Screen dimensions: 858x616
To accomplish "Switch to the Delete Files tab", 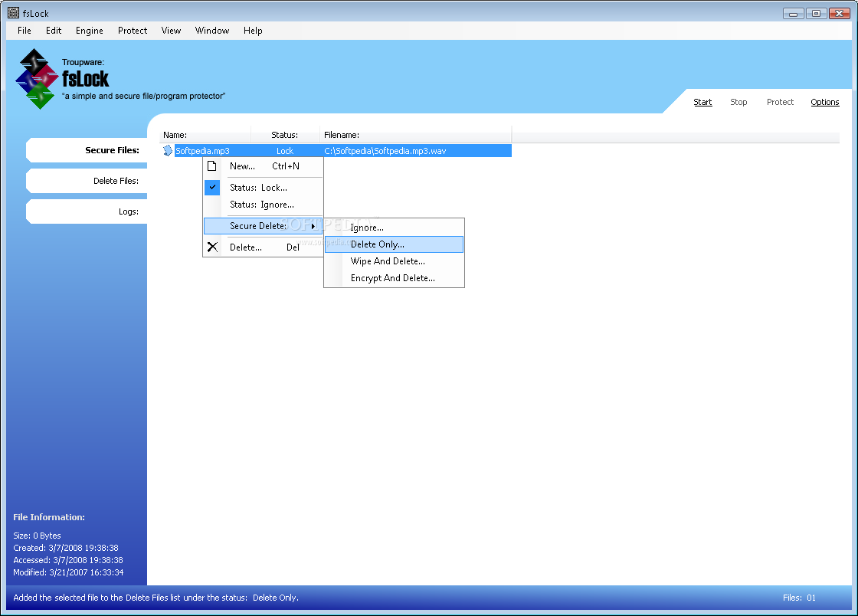I will [87, 181].
